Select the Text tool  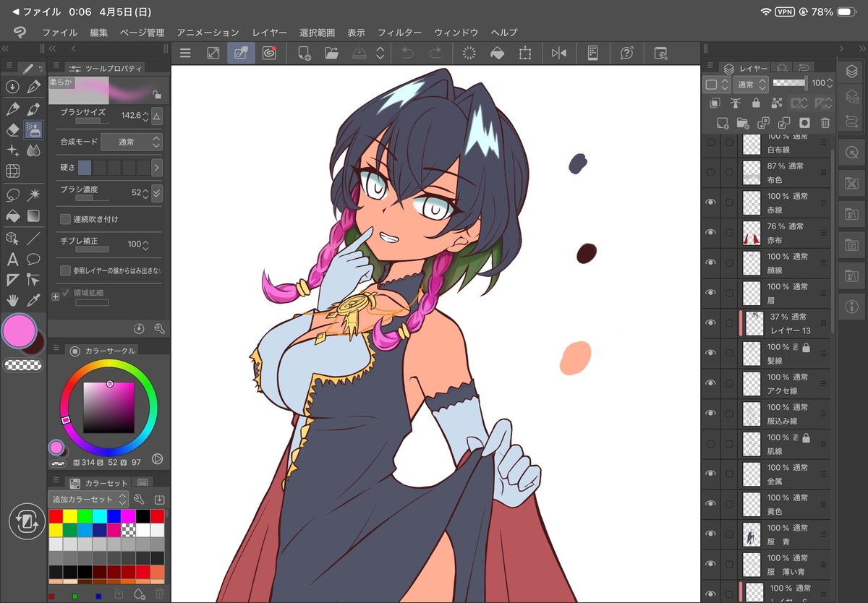click(12, 259)
